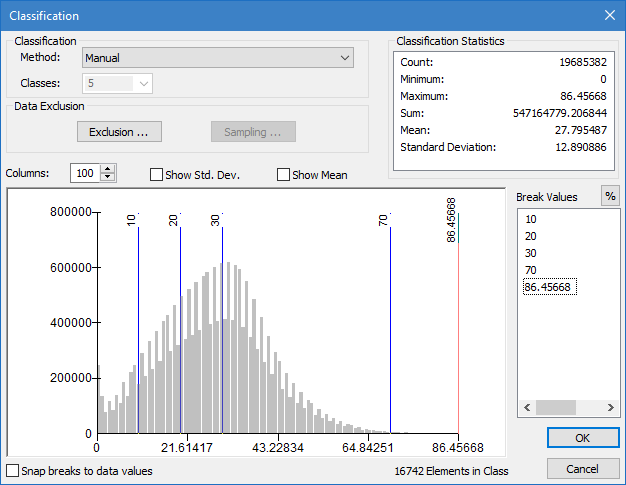Screen dimensions: 626x485
Task: Click the blue break line at 70
Action: tap(390, 330)
